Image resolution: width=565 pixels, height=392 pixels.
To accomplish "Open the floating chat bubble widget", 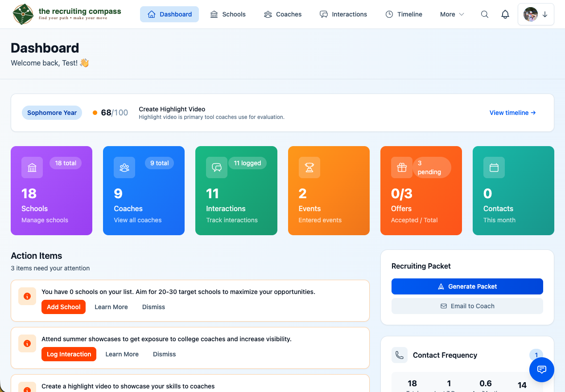I will pyautogui.click(x=542, y=370).
